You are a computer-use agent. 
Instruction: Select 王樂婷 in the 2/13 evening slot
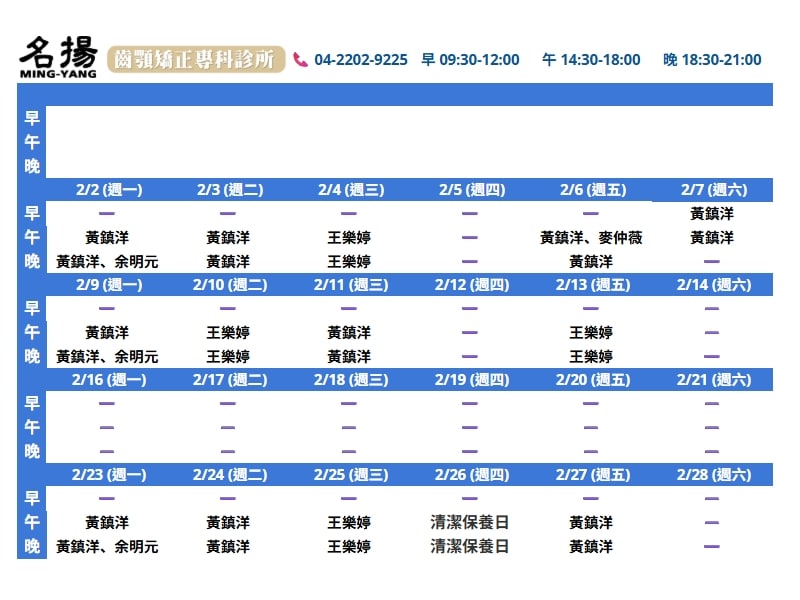[591, 357]
